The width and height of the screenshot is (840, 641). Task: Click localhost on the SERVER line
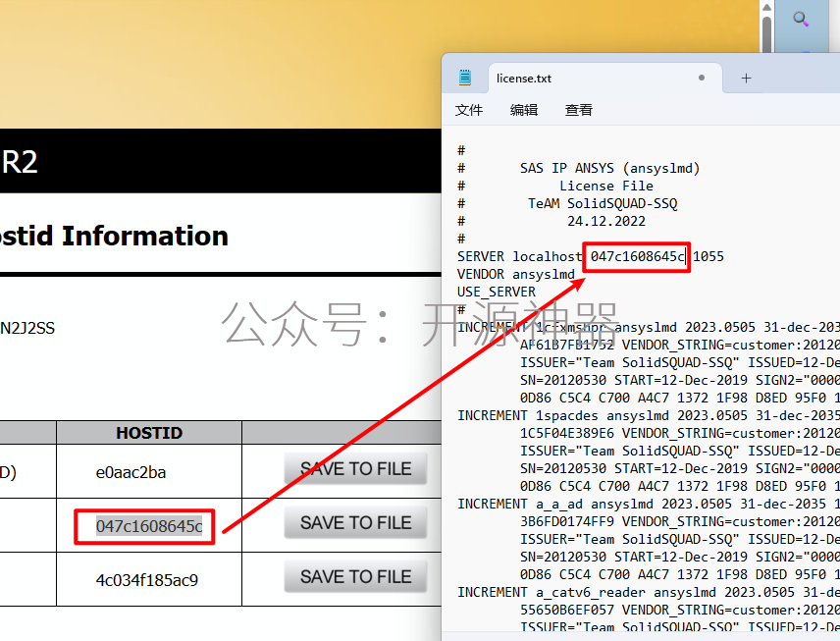pos(547,257)
